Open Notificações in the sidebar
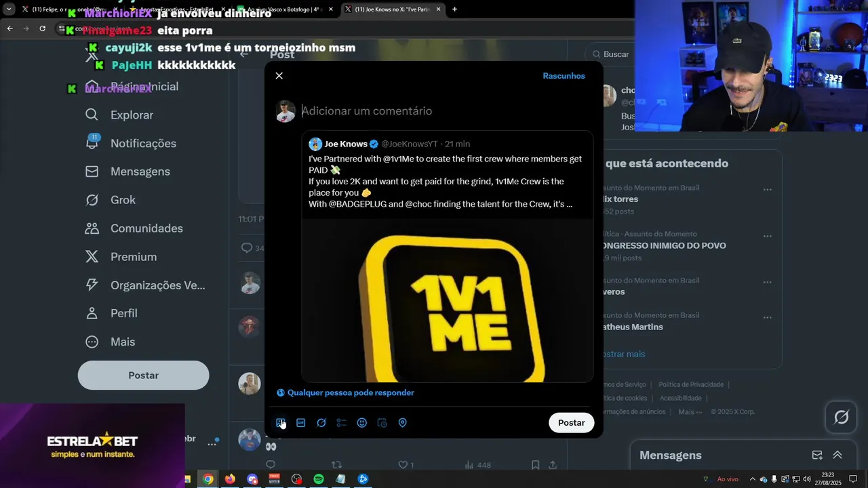868x488 pixels. (131, 144)
